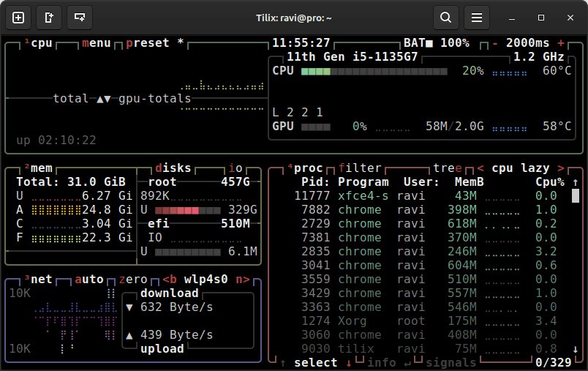Toggle disks display

[173, 168]
